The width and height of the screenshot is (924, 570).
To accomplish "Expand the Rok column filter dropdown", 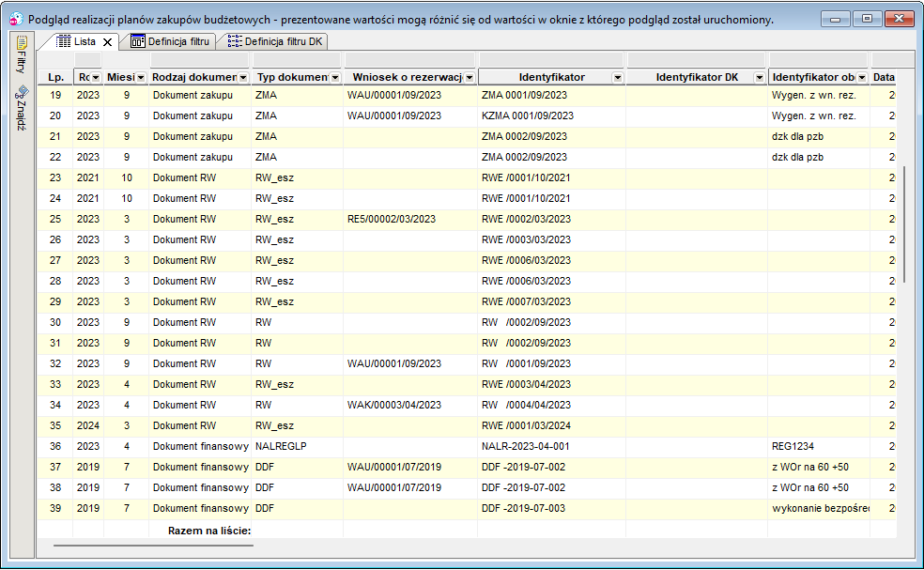I will pos(96,78).
